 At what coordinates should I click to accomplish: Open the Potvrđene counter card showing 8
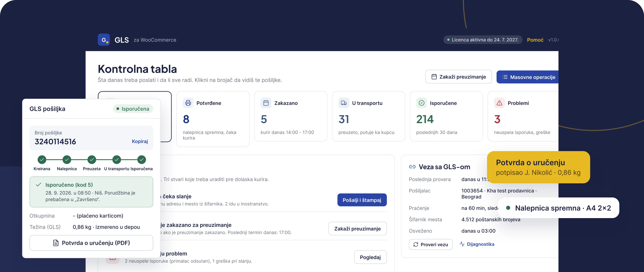213,119
